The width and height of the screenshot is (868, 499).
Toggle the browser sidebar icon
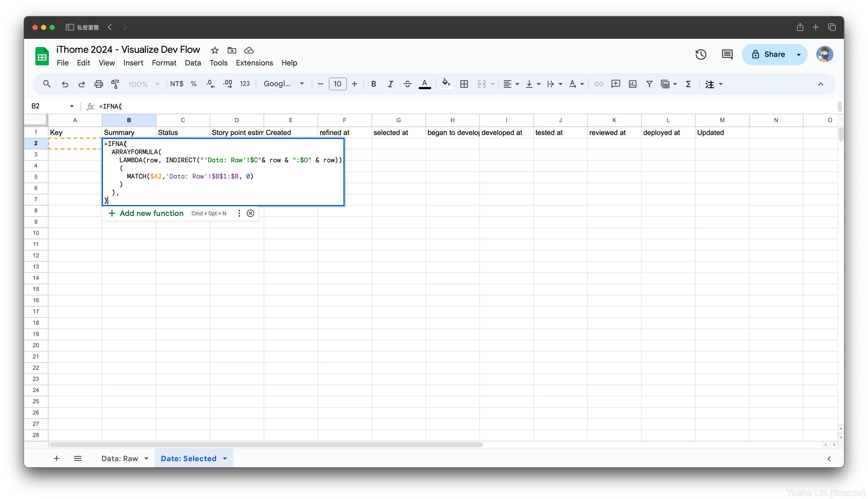69,27
